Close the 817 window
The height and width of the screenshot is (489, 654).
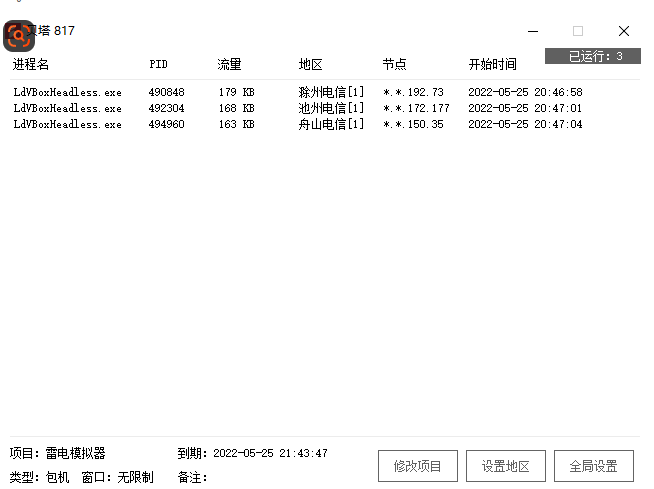click(x=624, y=31)
